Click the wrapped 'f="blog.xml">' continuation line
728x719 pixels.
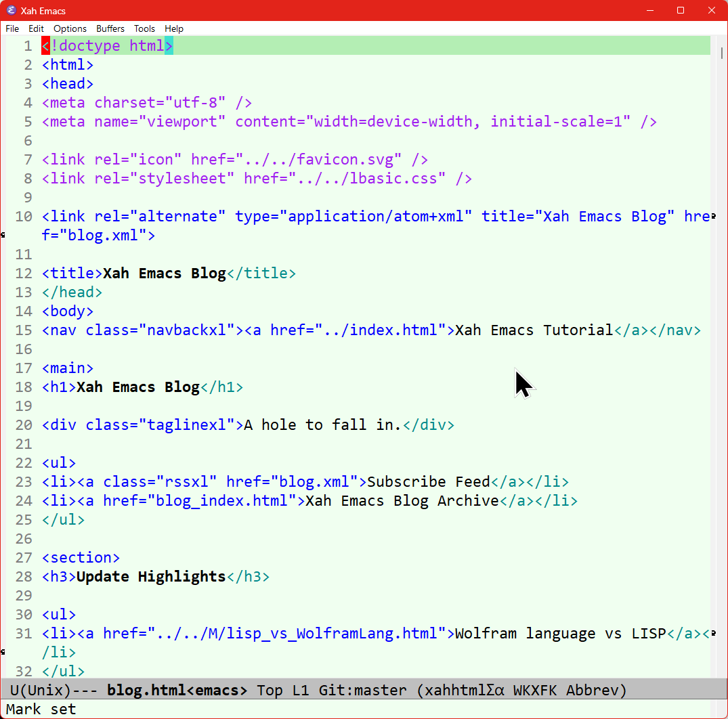tap(98, 236)
